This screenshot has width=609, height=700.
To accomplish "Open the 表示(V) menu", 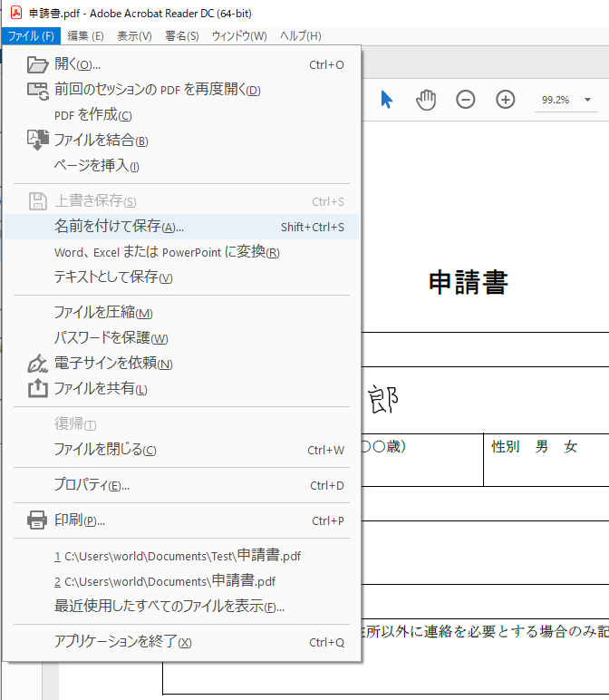I will click(134, 35).
